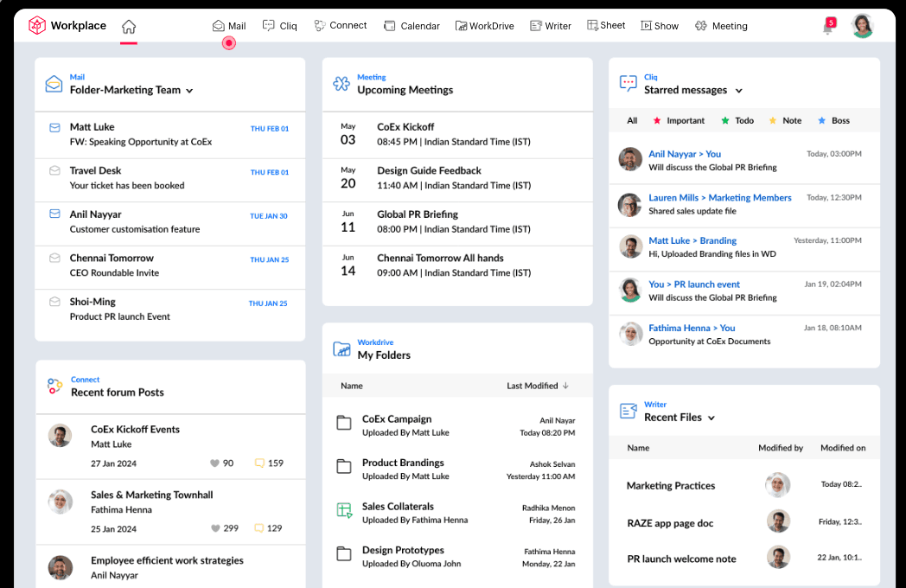Image resolution: width=906 pixels, height=588 pixels.
Task: Switch to Cliq in the top bar
Action: tap(279, 26)
